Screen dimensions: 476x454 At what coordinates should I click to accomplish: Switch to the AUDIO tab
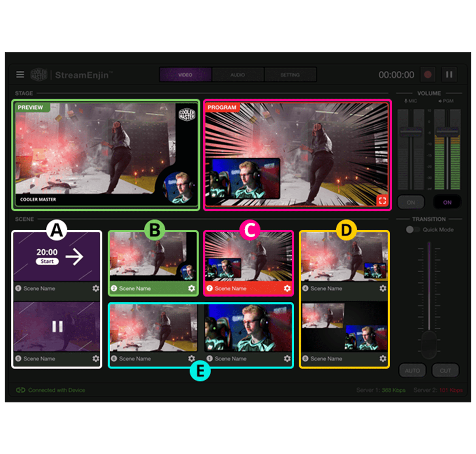238,75
